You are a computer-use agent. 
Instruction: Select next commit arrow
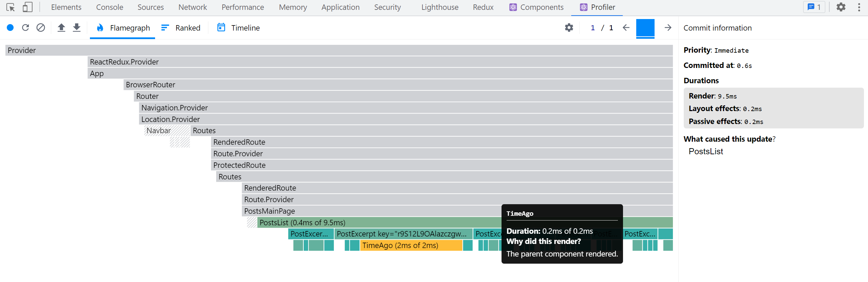click(x=668, y=28)
